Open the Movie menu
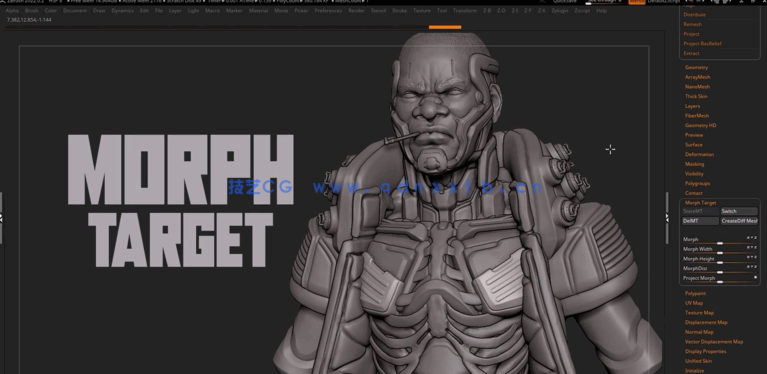The width and height of the screenshot is (767, 374). (x=281, y=10)
